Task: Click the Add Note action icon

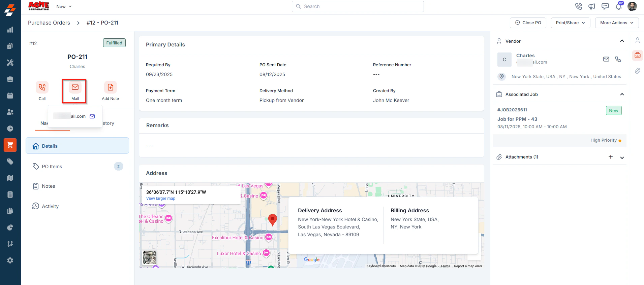Action: coord(111,87)
